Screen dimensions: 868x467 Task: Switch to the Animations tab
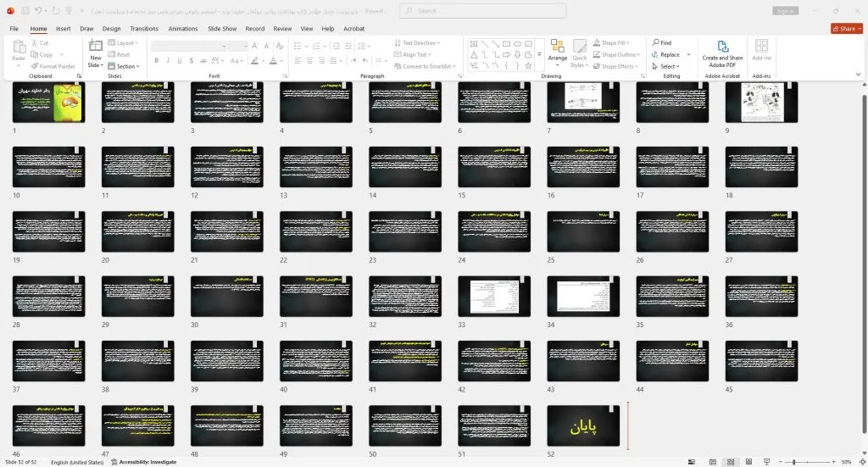[x=183, y=29]
